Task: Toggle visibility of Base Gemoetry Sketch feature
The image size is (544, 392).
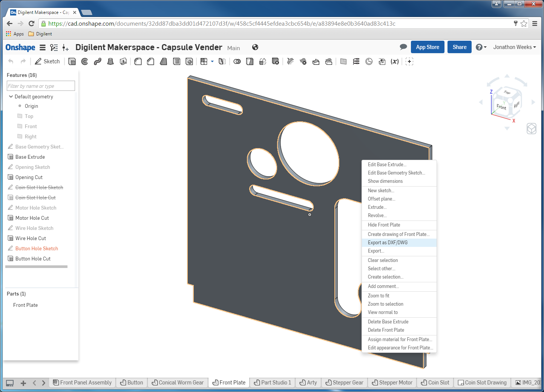Action: [11, 147]
